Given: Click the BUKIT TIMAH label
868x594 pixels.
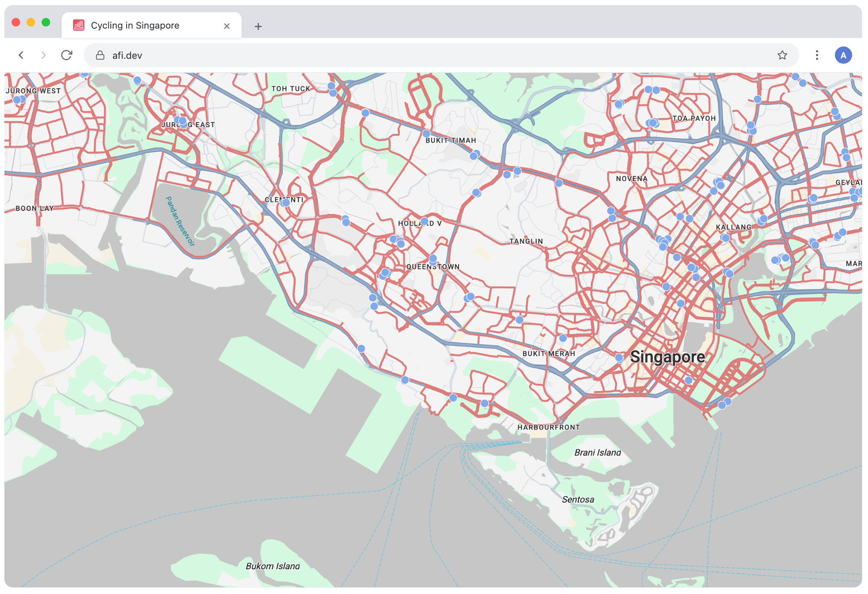Looking at the screenshot, I should click(x=451, y=141).
